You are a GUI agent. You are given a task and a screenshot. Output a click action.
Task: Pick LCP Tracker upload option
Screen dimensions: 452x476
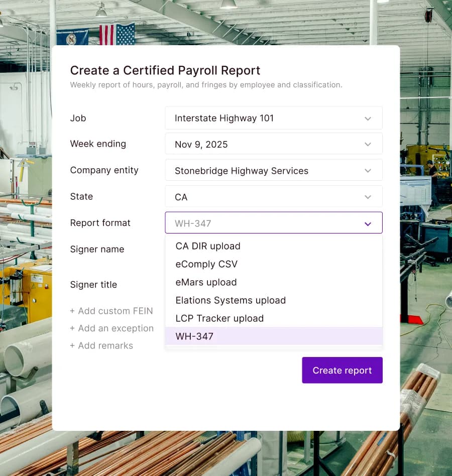274,318
